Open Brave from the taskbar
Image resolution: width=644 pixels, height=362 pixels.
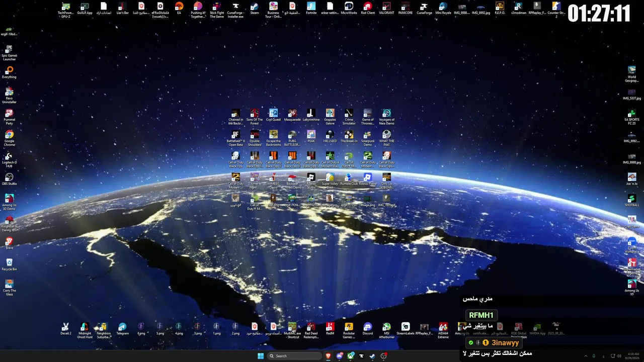(329, 356)
